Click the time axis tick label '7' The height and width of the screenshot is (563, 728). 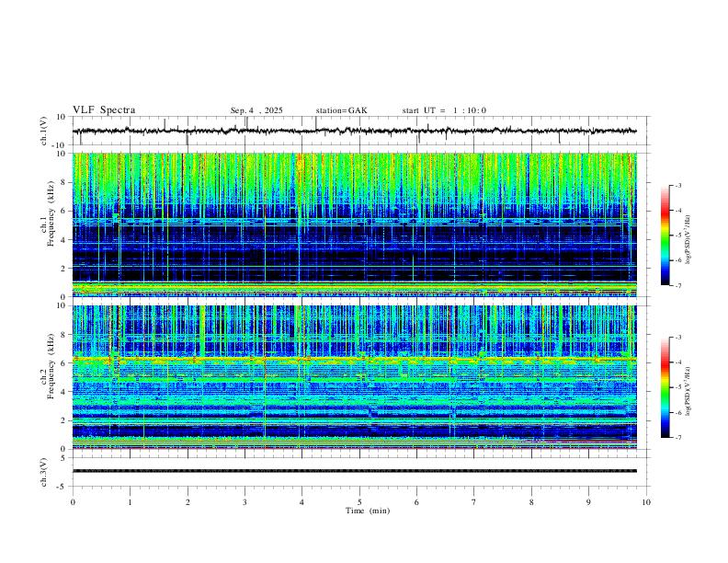pyautogui.click(x=474, y=502)
